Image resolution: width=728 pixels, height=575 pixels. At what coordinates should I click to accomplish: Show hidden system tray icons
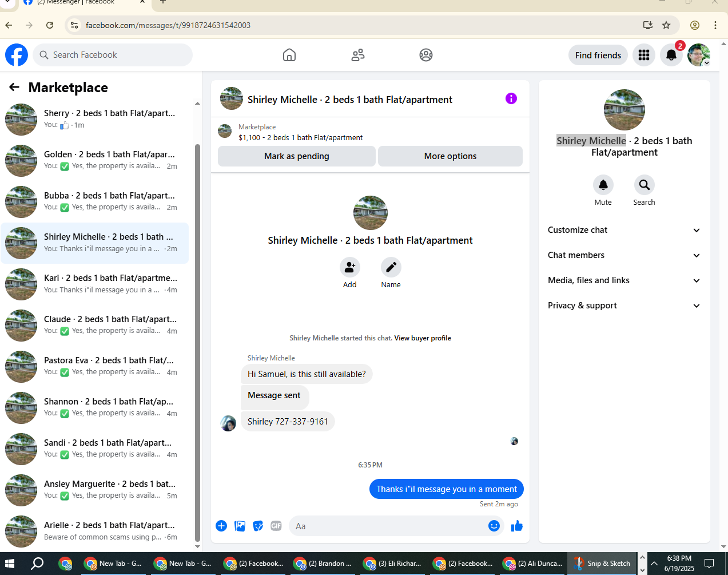(x=654, y=564)
